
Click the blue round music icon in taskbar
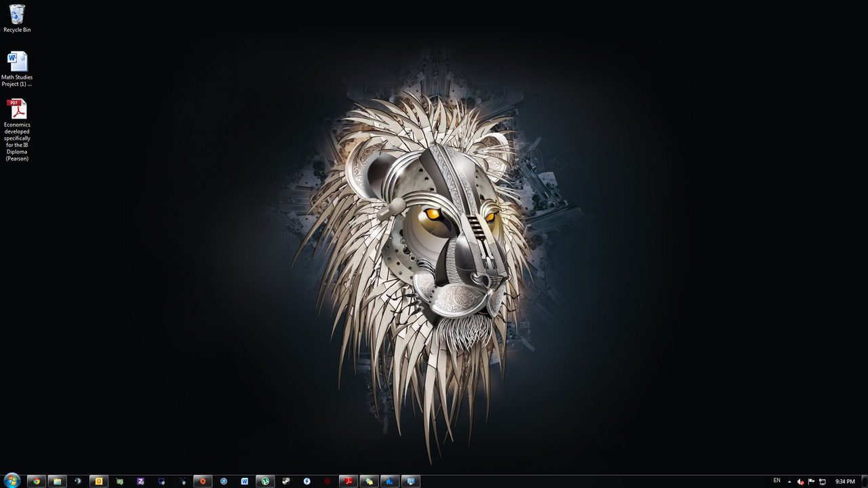224,481
